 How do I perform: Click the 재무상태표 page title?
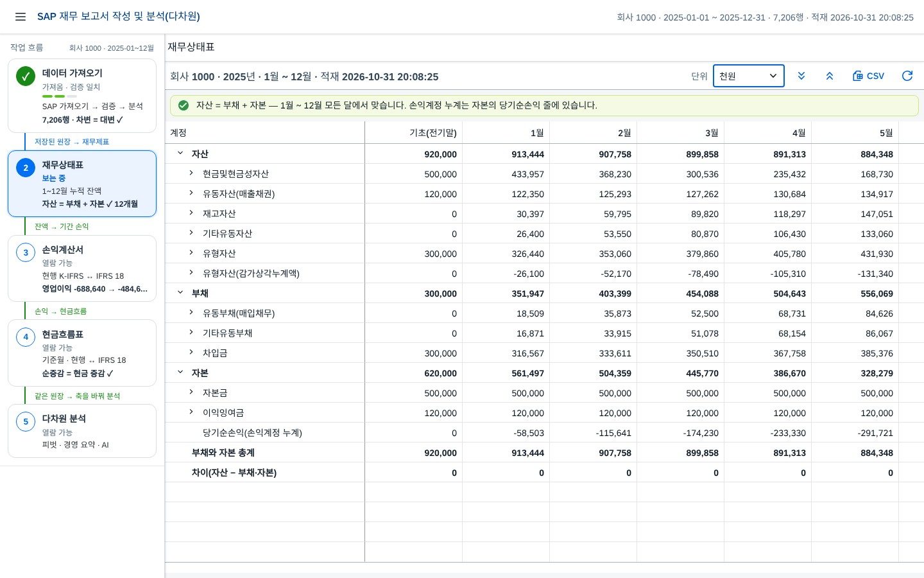pyautogui.click(x=191, y=47)
